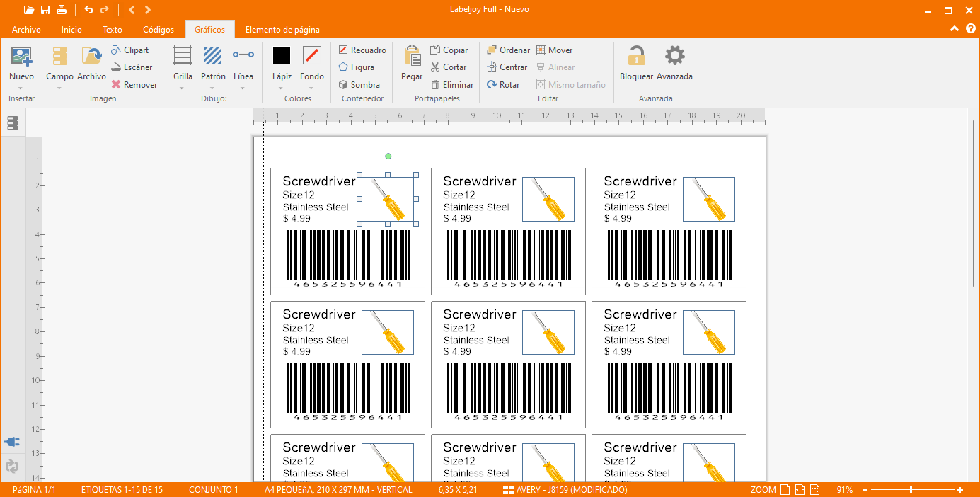Switch to the Texto tab
The image size is (980, 497).
point(113,30)
